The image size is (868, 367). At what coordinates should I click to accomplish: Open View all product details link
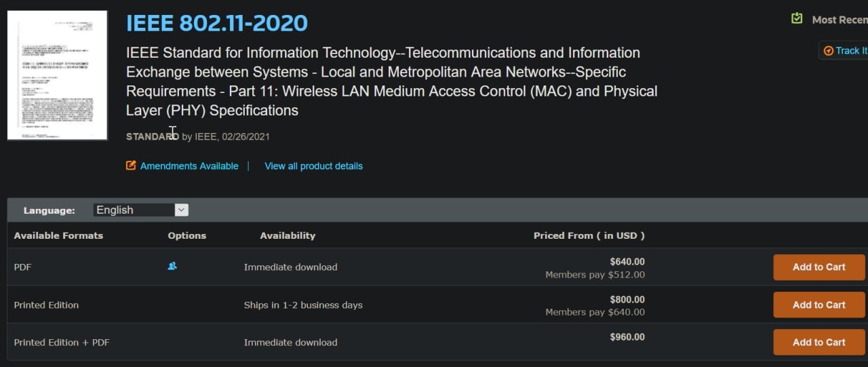(x=313, y=166)
